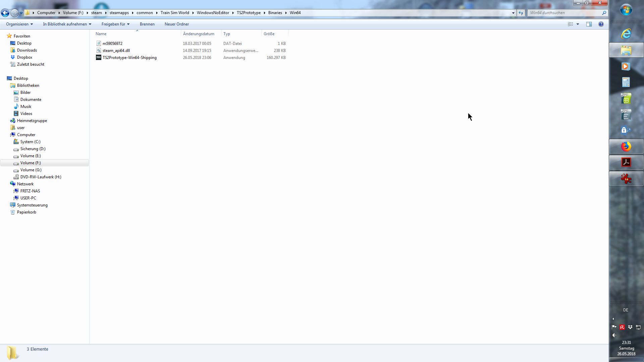Click the Brennen button
This screenshot has height=362, width=644.
147,24
